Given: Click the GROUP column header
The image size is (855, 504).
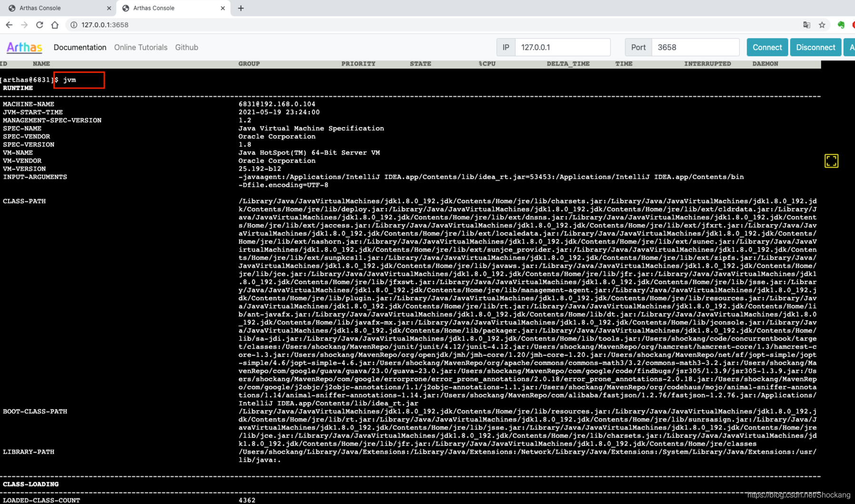Looking at the screenshot, I should [249, 64].
